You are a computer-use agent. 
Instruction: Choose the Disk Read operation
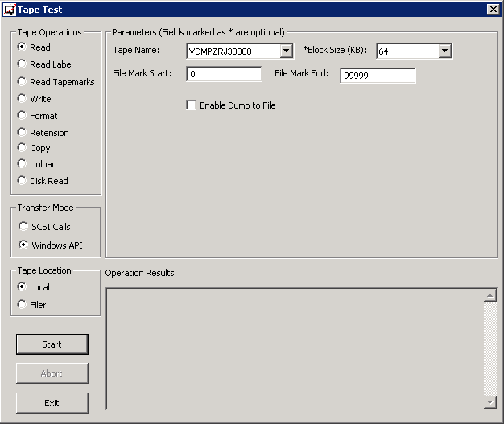pos(23,181)
